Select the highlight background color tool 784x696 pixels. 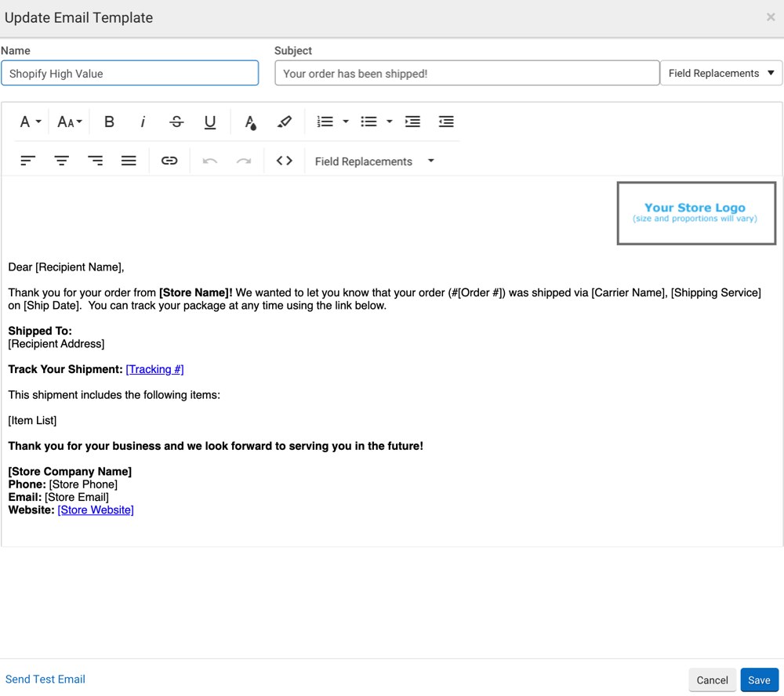click(x=285, y=121)
